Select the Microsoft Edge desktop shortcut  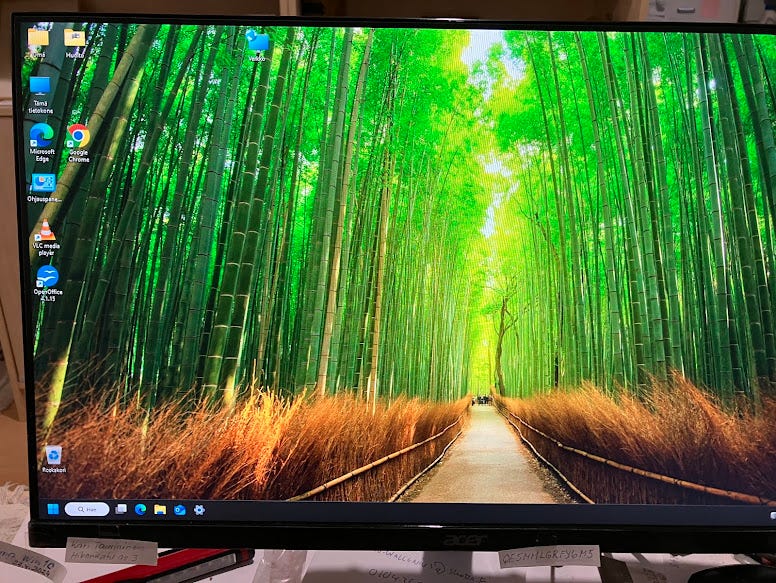coord(42,143)
